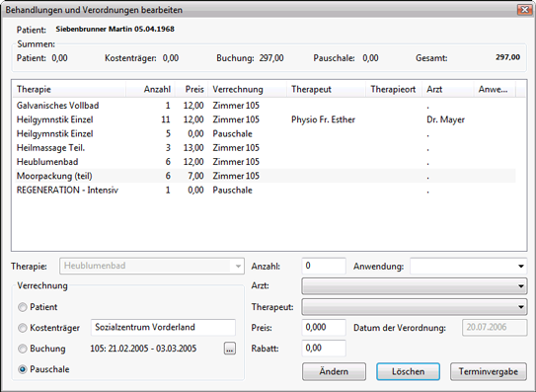The width and height of the screenshot is (536, 392).
Task: Open the Arzt dropdown list
Action: (414, 286)
